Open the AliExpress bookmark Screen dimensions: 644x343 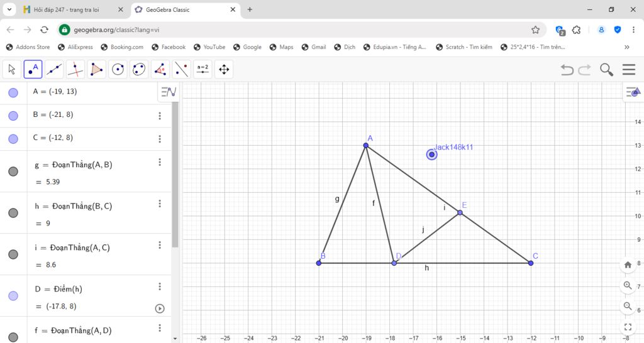(75, 47)
